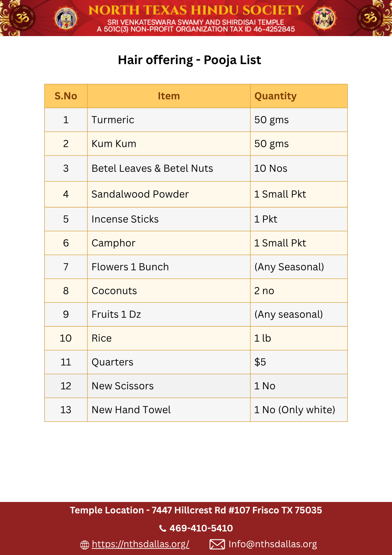The image size is (392, 555).
Task: Click the left Om symbol emblem
Action: coord(22,18)
